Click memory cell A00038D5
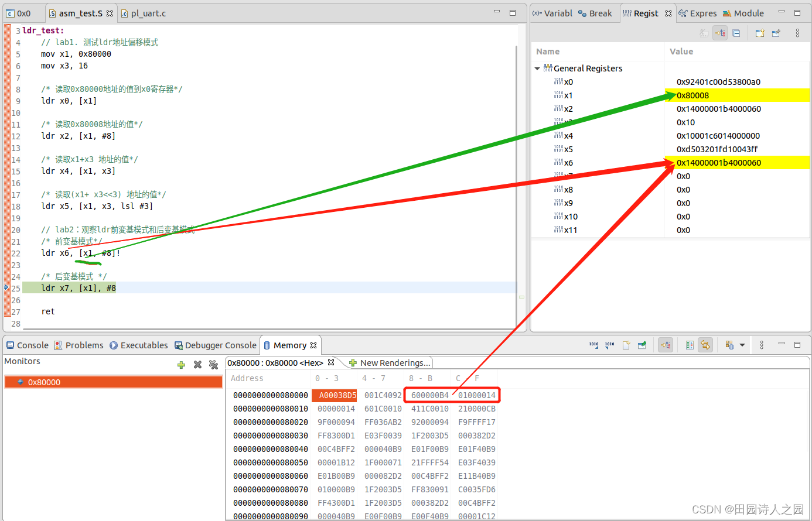The width and height of the screenshot is (812, 521). [335, 395]
